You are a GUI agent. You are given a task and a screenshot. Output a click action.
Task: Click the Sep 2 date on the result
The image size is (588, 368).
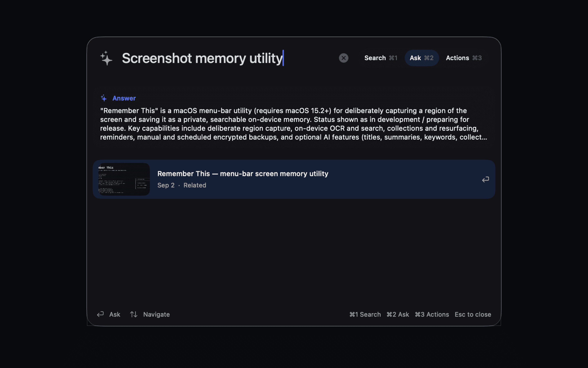[166, 185]
